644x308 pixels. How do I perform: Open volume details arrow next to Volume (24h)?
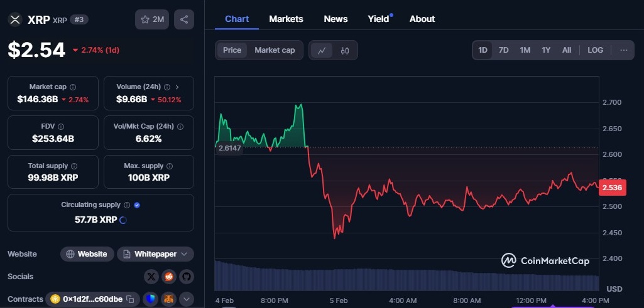(177, 87)
